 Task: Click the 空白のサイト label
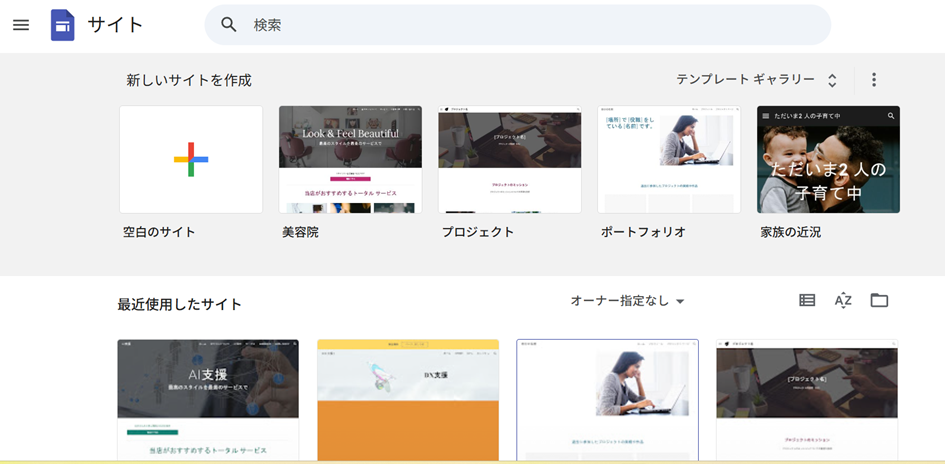[x=159, y=232]
